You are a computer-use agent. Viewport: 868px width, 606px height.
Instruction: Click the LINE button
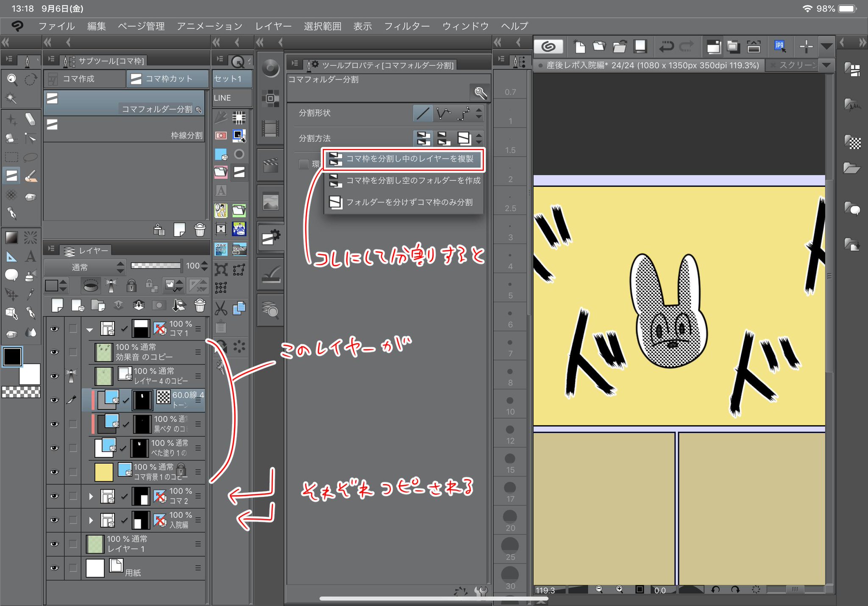pyautogui.click(x=232, y=98)
